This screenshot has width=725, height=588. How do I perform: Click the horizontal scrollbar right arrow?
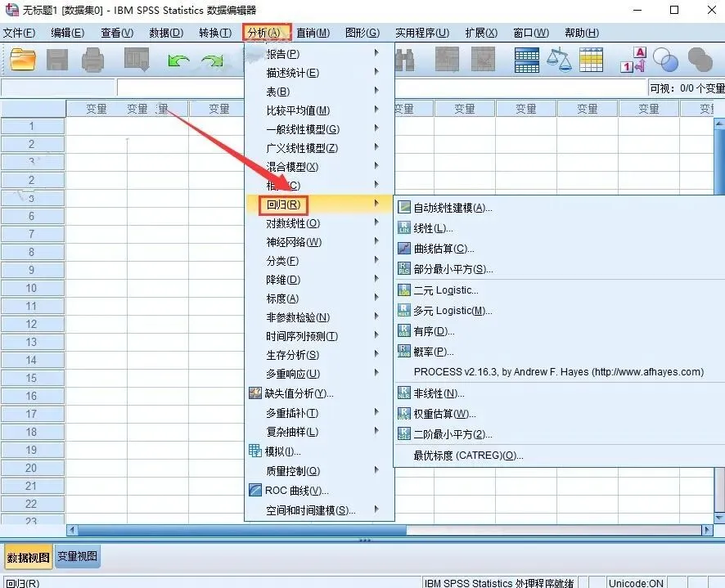pos(706,530)
